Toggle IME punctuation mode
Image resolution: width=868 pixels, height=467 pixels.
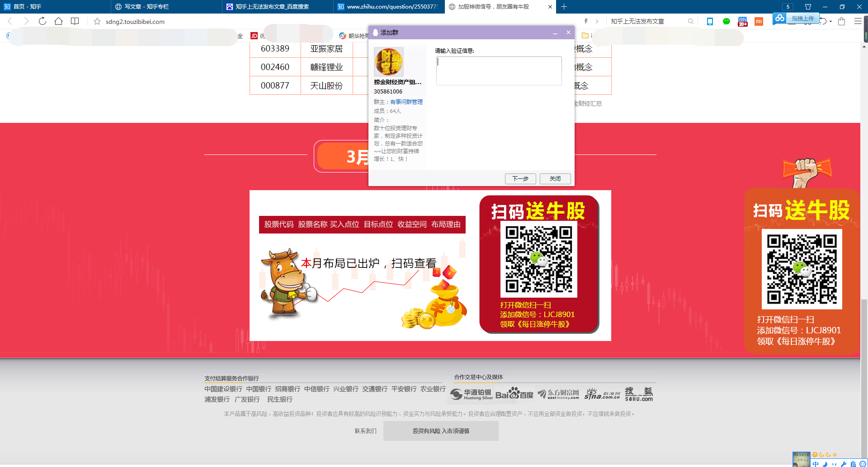[x=834, y=464]
